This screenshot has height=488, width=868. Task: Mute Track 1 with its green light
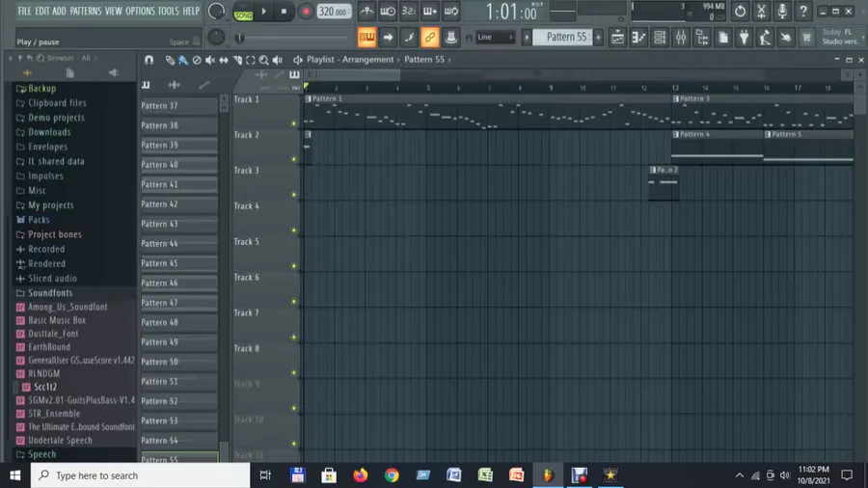coord(294,124)
